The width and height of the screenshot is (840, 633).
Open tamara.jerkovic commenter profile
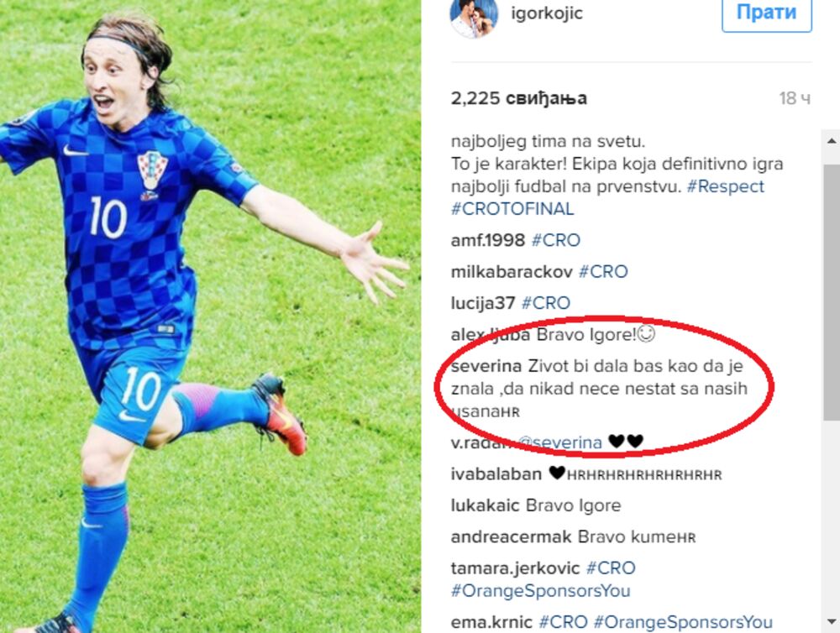pos(515,568)
